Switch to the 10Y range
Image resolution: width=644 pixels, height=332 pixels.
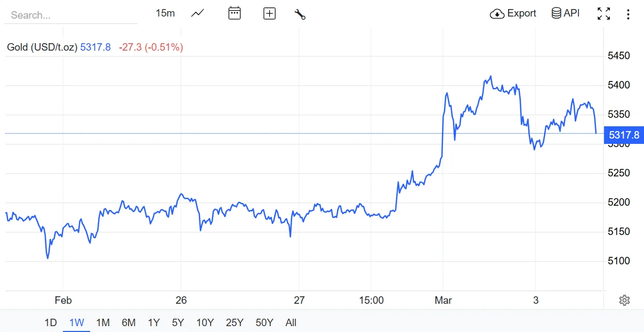tap(205, 322)
